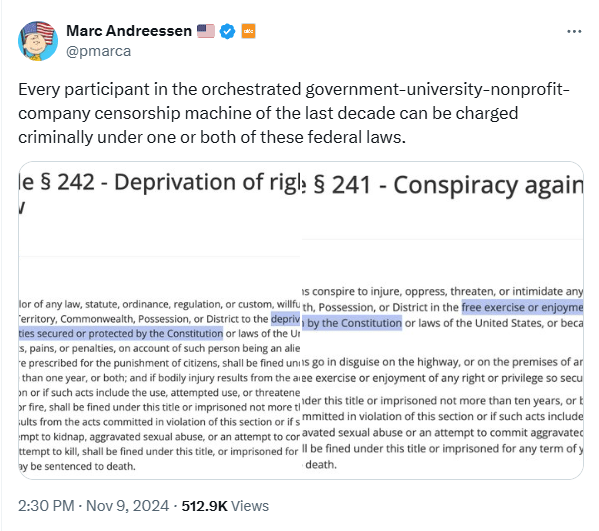Click the Nov 9, 2024 date

pos(127,506)
